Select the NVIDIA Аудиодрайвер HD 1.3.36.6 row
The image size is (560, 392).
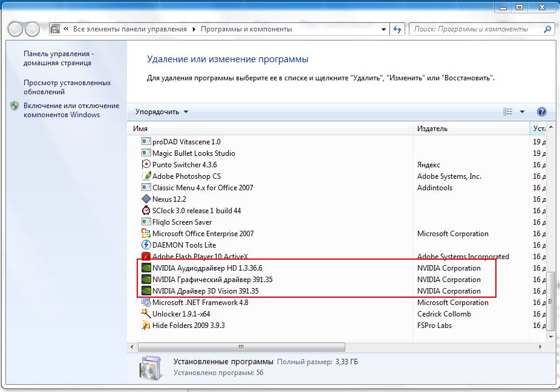337,268
